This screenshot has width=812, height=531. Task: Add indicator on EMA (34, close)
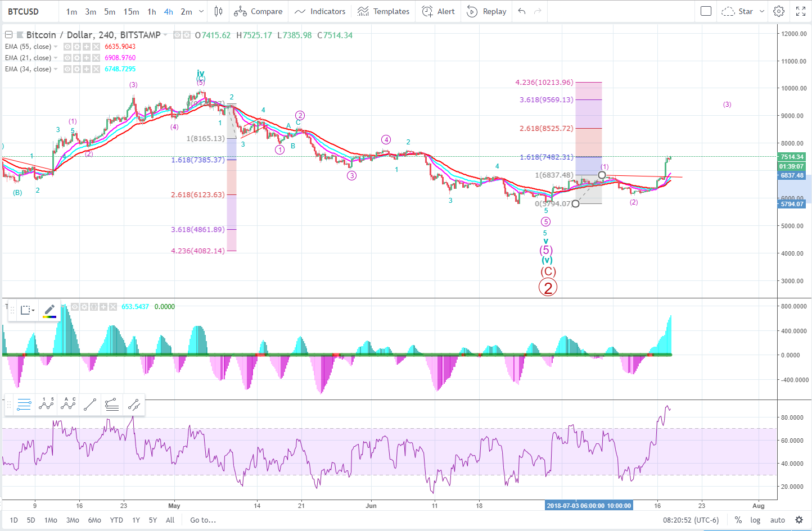(x=87, y=69)
